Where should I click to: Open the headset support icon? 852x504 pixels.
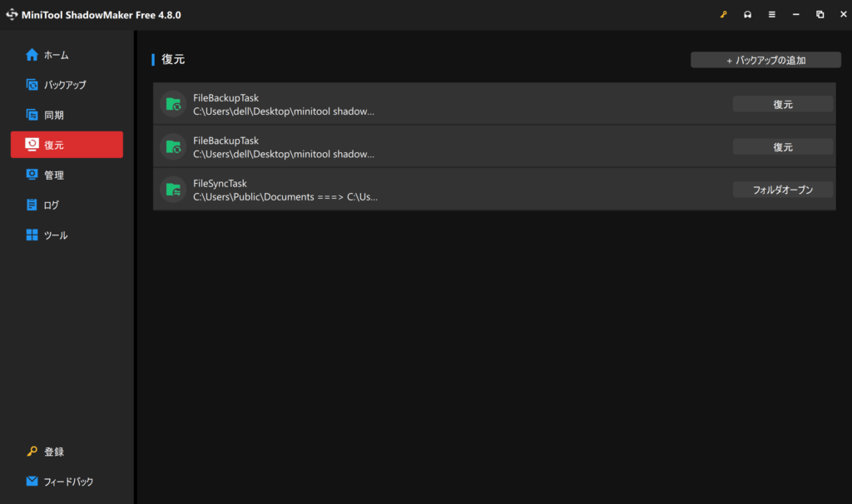tap(748, 15)
